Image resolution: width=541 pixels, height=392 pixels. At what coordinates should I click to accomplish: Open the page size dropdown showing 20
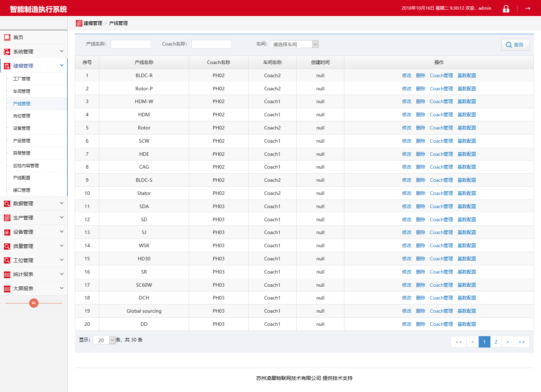104,340
